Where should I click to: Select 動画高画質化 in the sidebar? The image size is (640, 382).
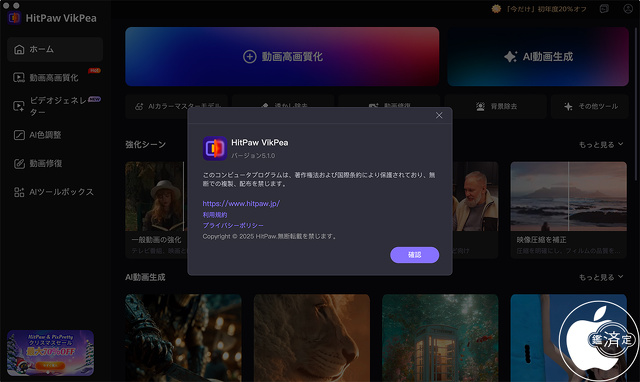pyautogui.click(x=55, y=78)
